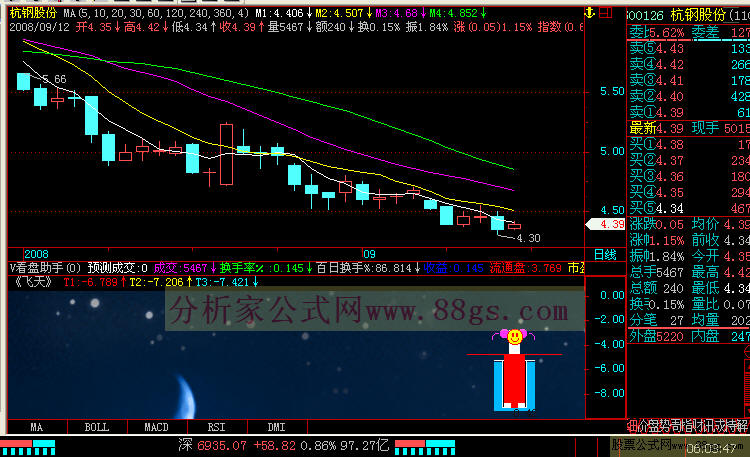The image size is (750, 457).
Task: Click the MA(5,10,20,30,60,120,240,360,4) parameter label
Action: pyautogui.click(x=156, y=13)
